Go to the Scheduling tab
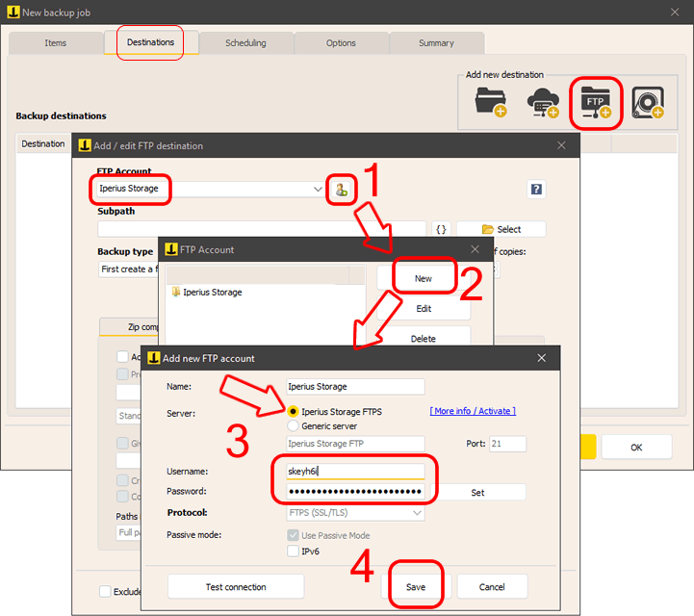Viewport: 694px width, 616px height. pyautogui.click(x=245, y=43)
